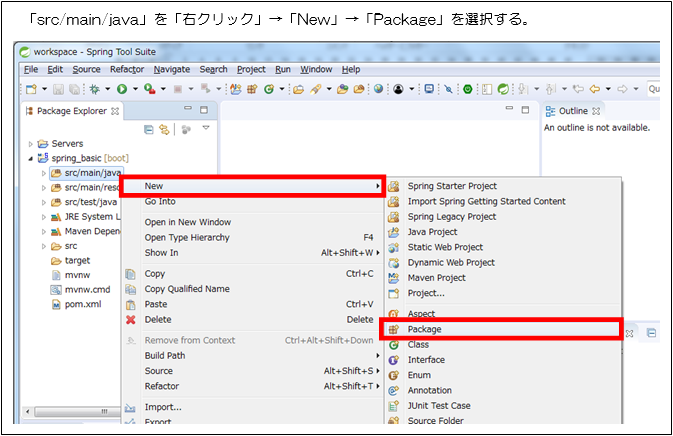673x436 pixels.
Task: Click the Copy icon in context menu
Action: pyautogui.click(x=130, y=274)
